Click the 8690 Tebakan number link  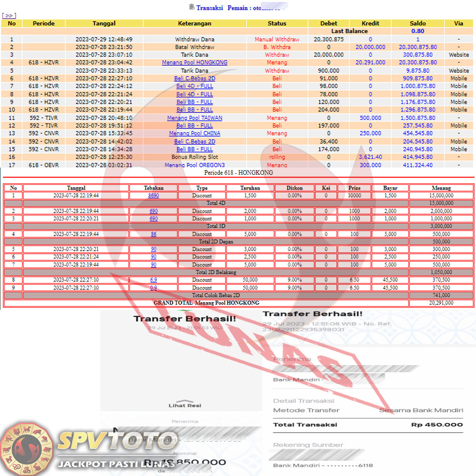pyautogui.click(x=153, y=196)
